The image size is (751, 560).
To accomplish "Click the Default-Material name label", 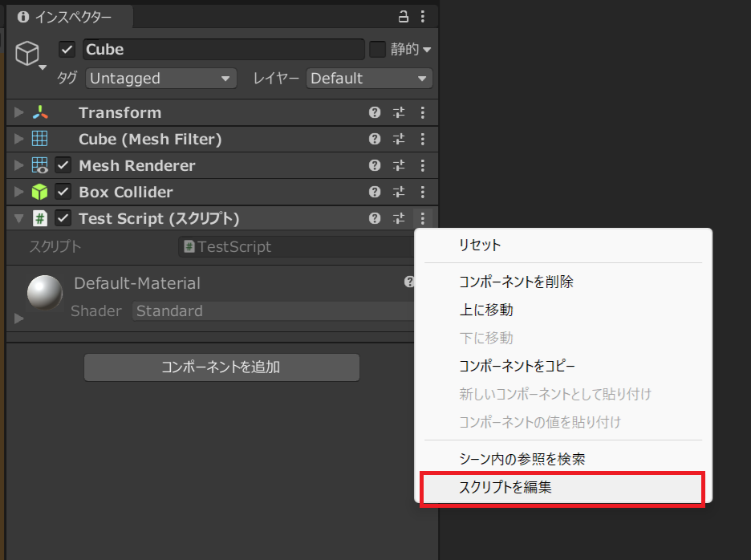I will pos(137,283).
